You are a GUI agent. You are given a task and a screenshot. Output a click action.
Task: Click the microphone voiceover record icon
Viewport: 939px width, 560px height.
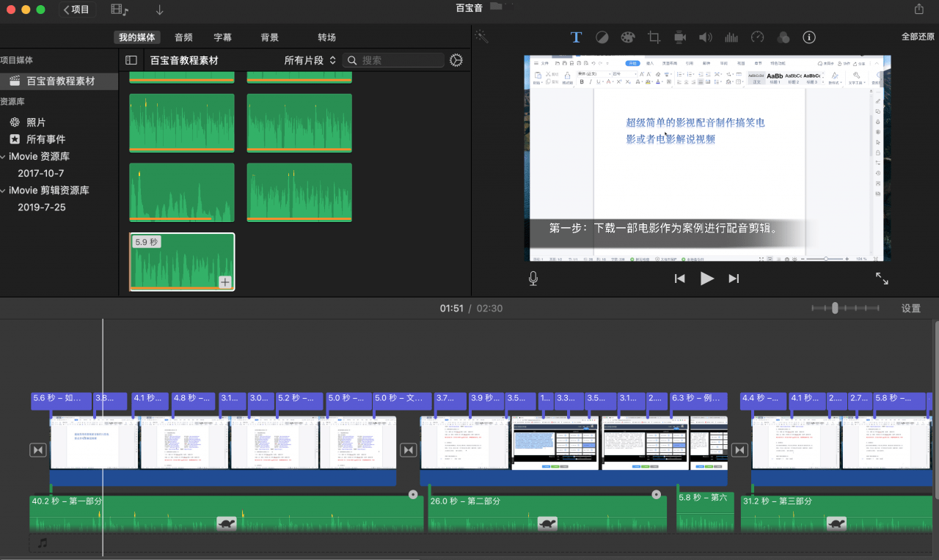(533, 279)
